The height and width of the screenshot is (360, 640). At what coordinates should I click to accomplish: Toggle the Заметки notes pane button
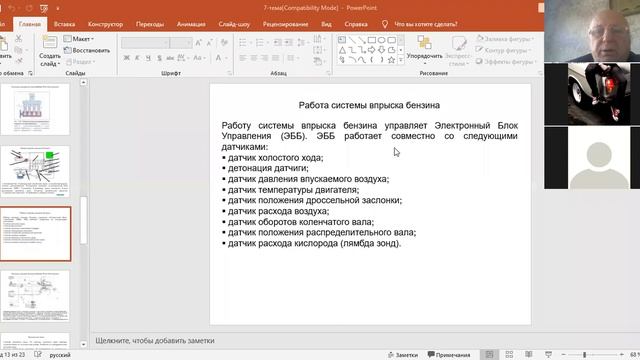coord(403,355)
